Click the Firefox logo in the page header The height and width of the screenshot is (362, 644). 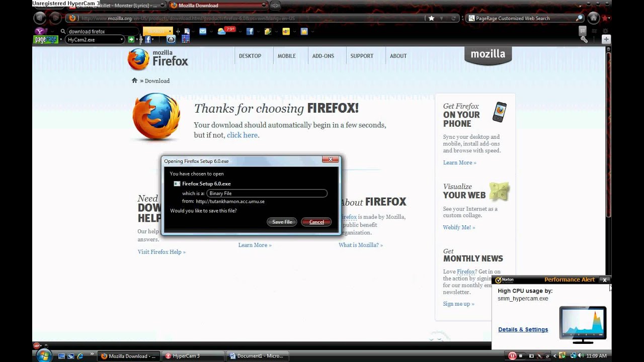157,59
